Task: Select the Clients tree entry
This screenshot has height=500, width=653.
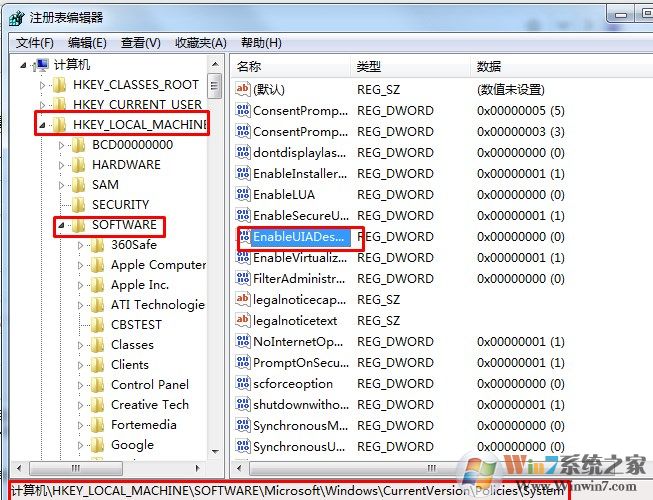Action: coord(130,365)
